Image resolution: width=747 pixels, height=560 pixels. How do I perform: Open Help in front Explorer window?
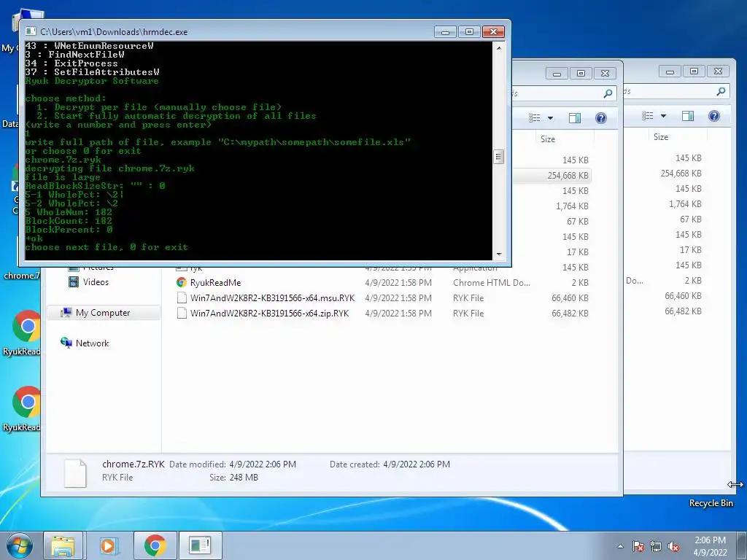click(x=601, y=117)
